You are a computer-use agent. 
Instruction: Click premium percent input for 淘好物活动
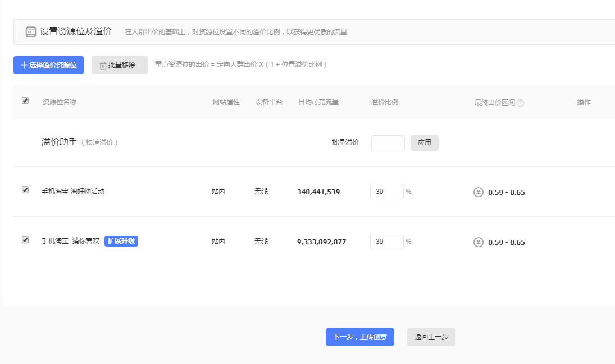pyautogui.click(x=386, y=192)
